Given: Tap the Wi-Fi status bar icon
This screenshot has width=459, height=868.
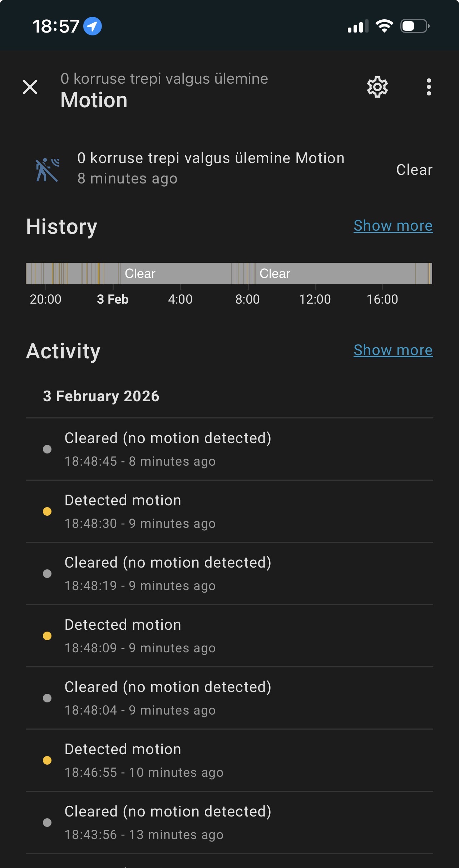Looking at the screenshot, I should pyautogui.click(x=384, y=26).
